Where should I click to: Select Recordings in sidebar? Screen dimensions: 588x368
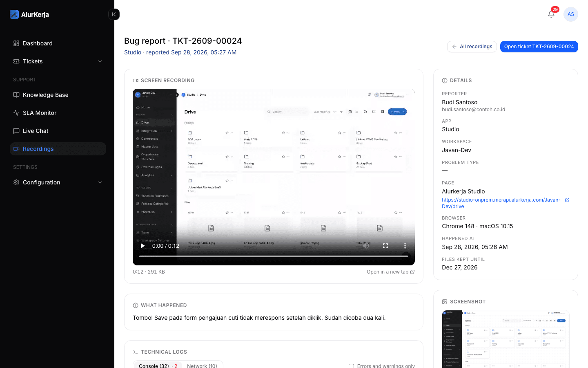(58, 149)
